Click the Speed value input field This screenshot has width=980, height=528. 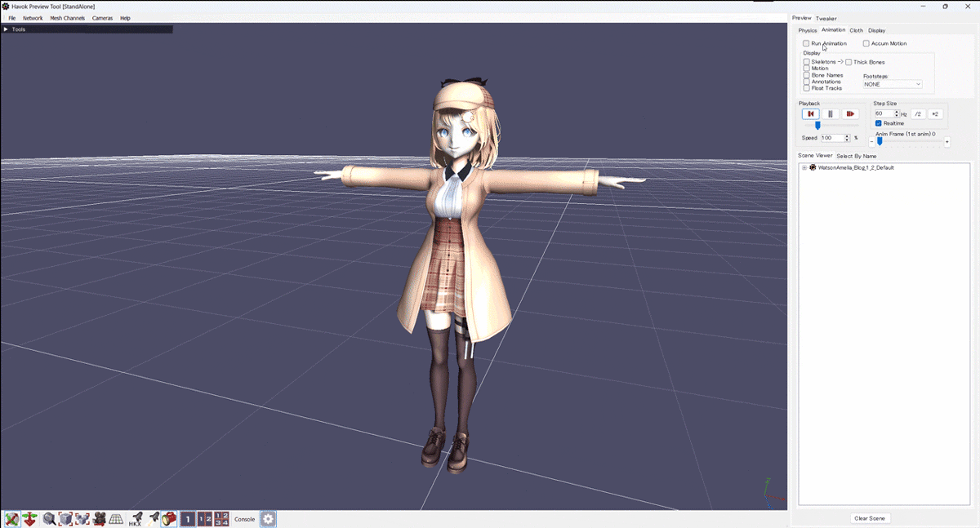tap(831, 138)
